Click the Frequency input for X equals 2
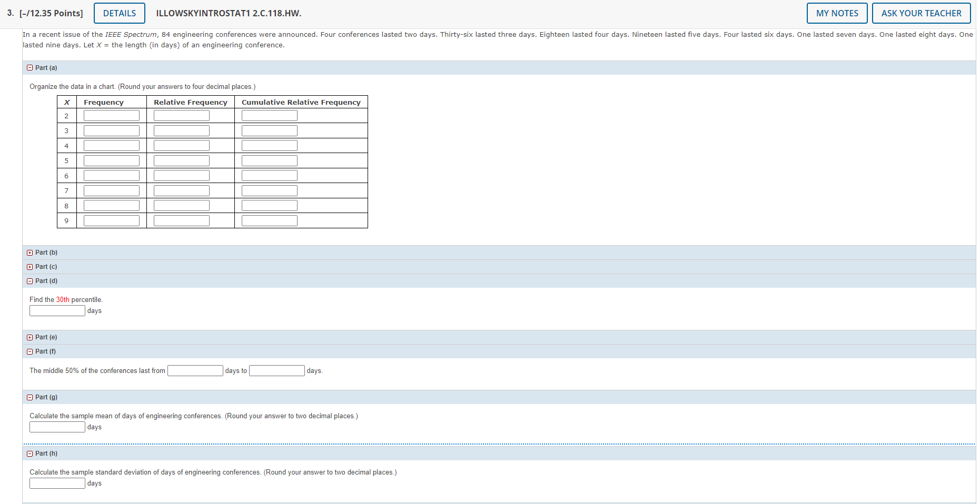This screenshot has height=504, width=980. (111, 115)
